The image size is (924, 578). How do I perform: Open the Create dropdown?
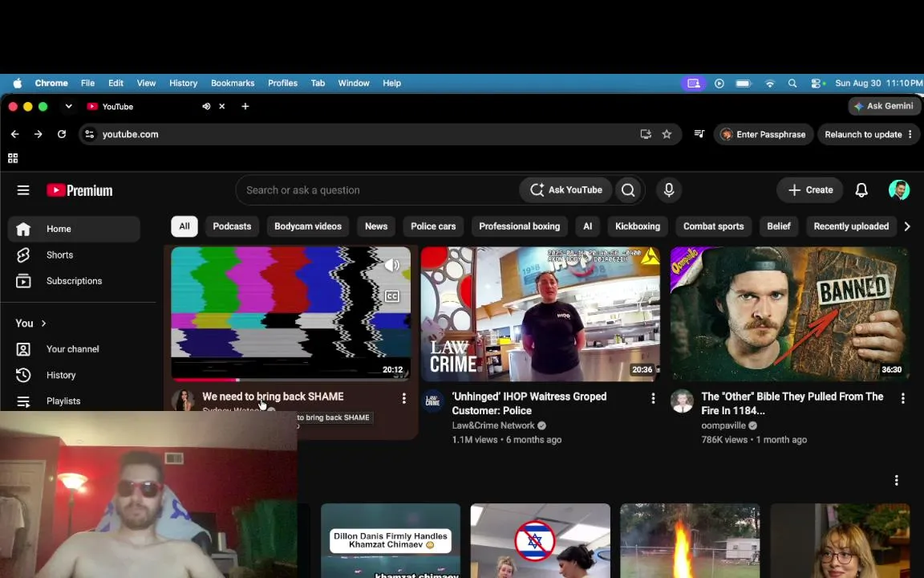810,190
